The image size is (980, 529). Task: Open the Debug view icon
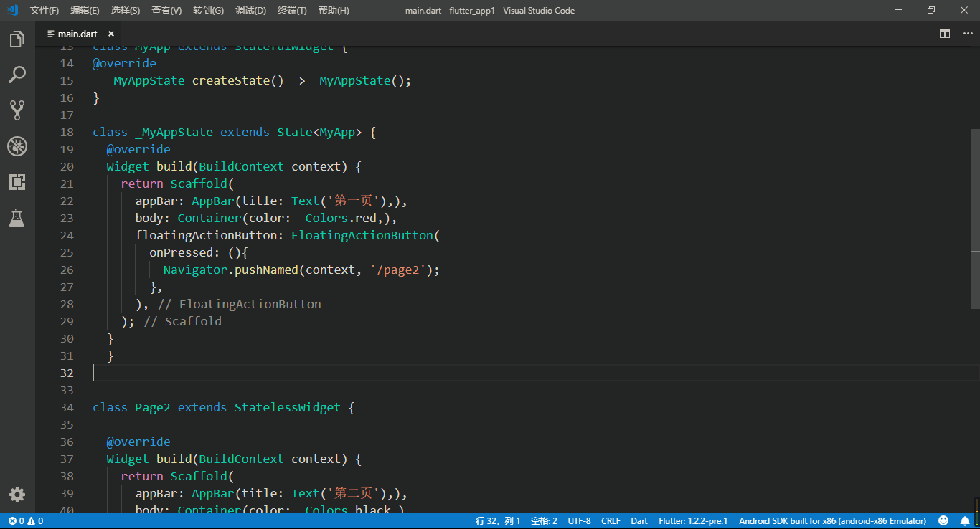click(x=17, y=146)
